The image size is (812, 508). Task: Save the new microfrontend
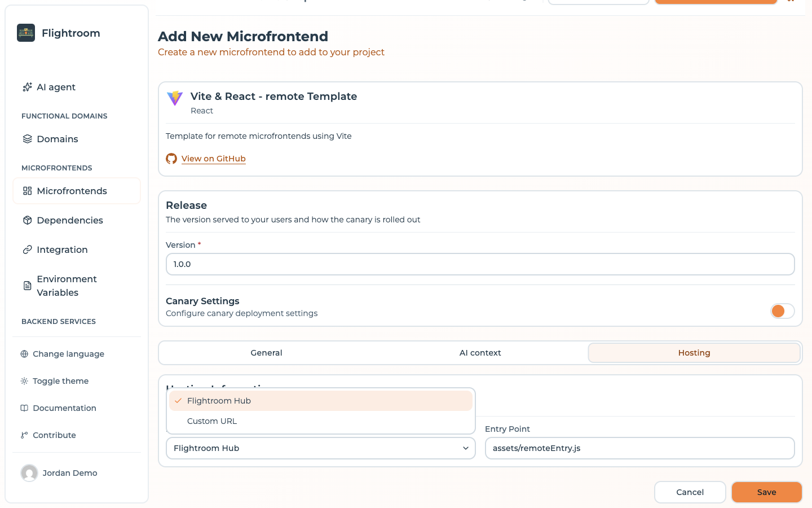point(767,492)
